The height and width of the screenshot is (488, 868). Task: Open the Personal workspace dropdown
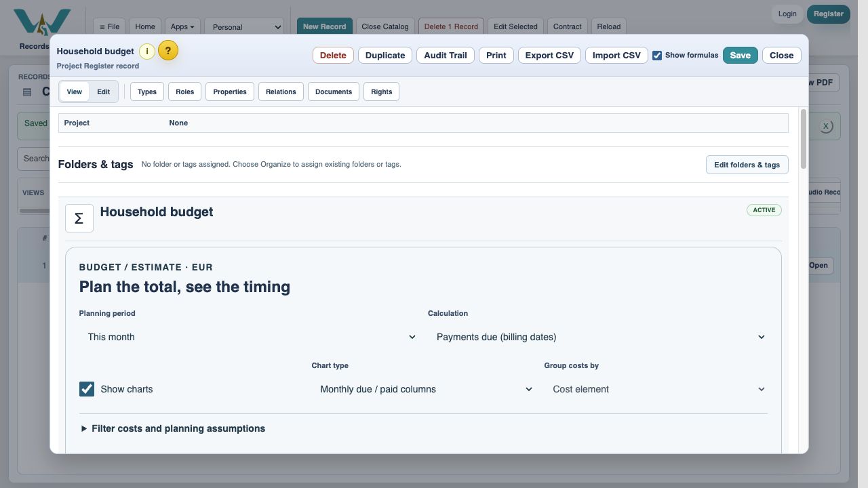tap(244, 27)
